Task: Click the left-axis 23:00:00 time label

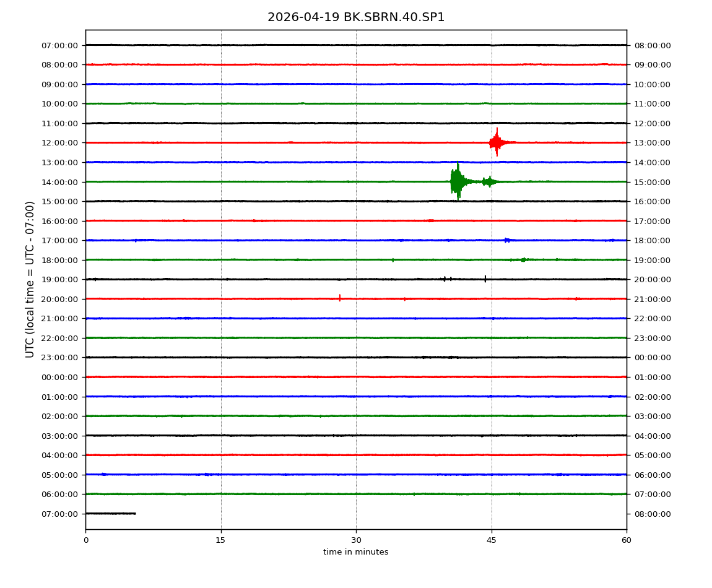Action: [x=61, y=358]
